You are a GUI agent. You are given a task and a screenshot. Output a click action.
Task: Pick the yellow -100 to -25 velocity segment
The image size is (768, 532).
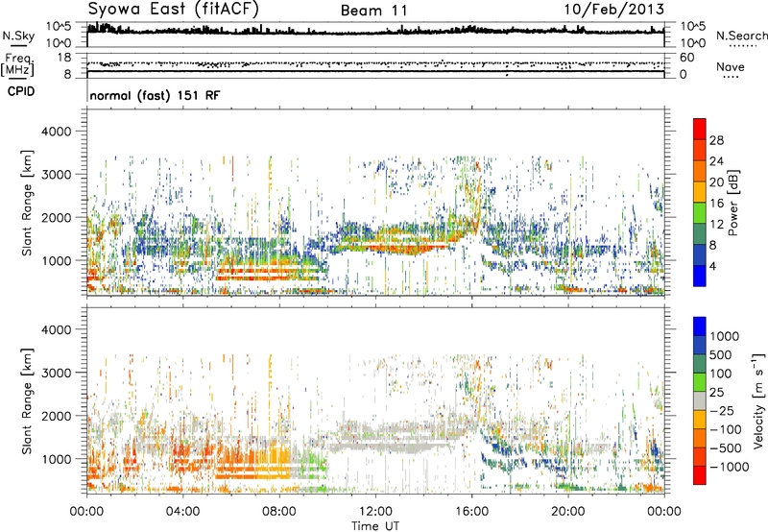pyautogui.click(x=700, y=420)
